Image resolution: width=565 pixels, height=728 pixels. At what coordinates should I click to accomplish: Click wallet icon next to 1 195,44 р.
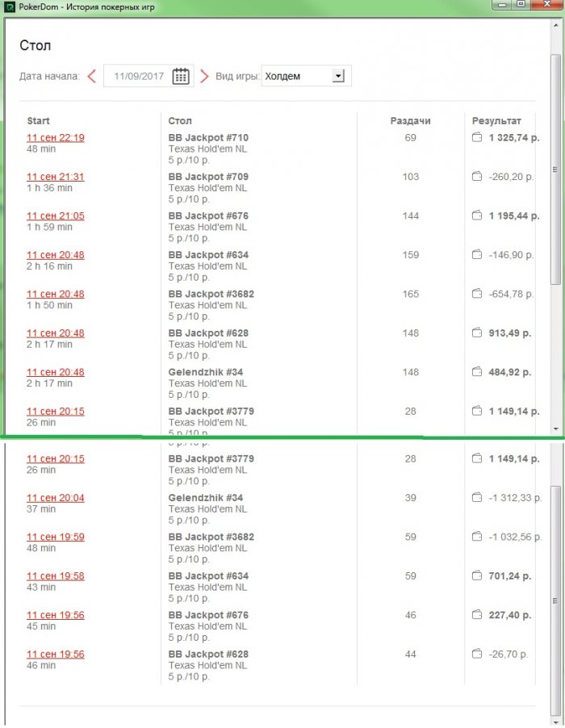pos(477,215)
